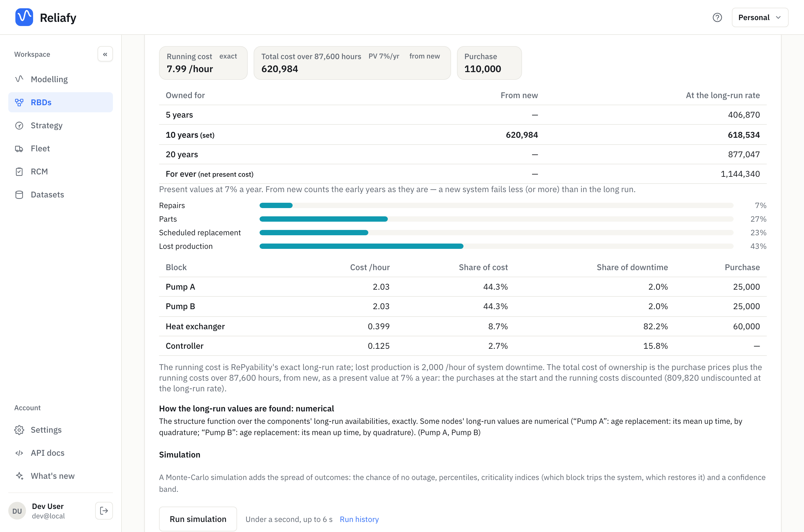The width and height of the screenshot is (804, 532).
Task: Click the Fleet truck icon
Action: tap(19, 148)
